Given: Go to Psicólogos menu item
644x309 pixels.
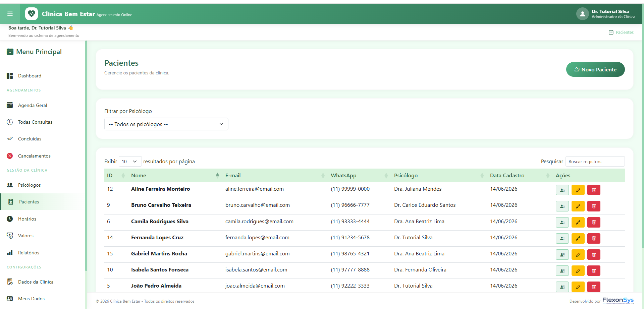Looking at the screenshot, I should coord(30,185).
